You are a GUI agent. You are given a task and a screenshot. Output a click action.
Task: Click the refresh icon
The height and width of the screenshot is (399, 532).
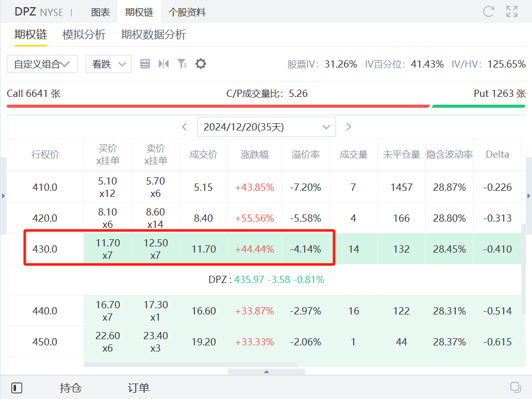488,11
